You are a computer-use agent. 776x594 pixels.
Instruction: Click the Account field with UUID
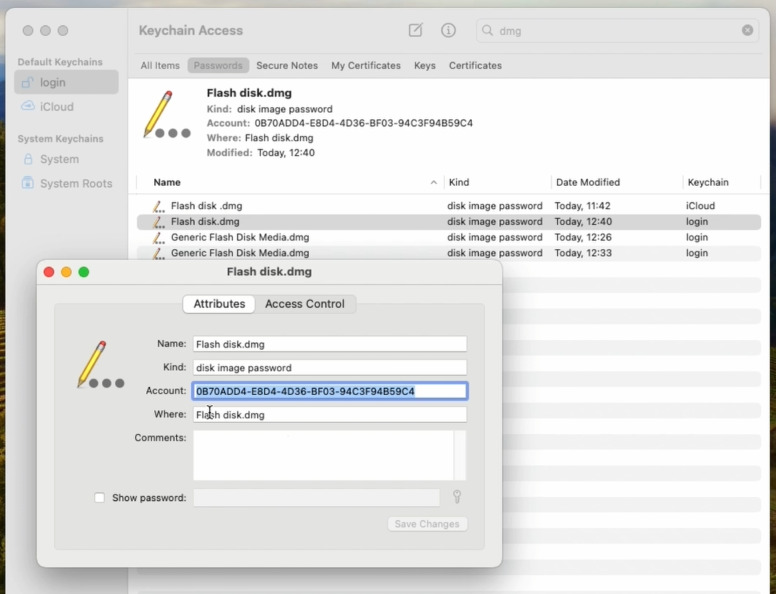coord(329,391)
